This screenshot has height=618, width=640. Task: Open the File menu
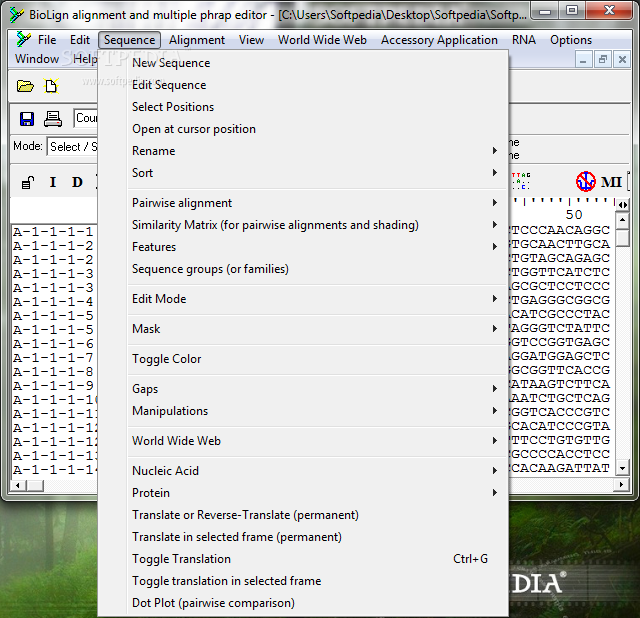tap(47, 40)
